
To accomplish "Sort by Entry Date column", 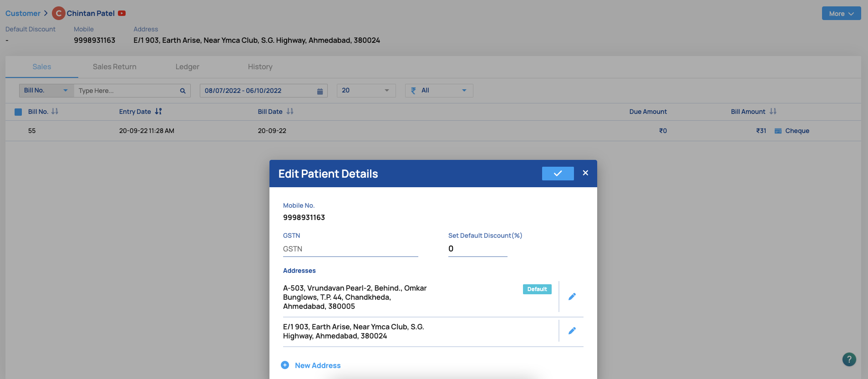I will tap(158, 112).
